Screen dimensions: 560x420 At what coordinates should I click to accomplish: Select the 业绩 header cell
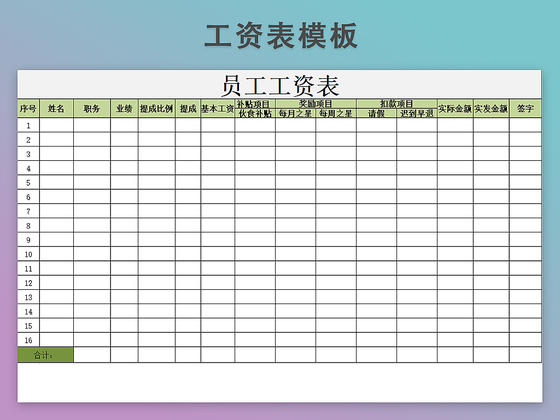coord(124,108)
